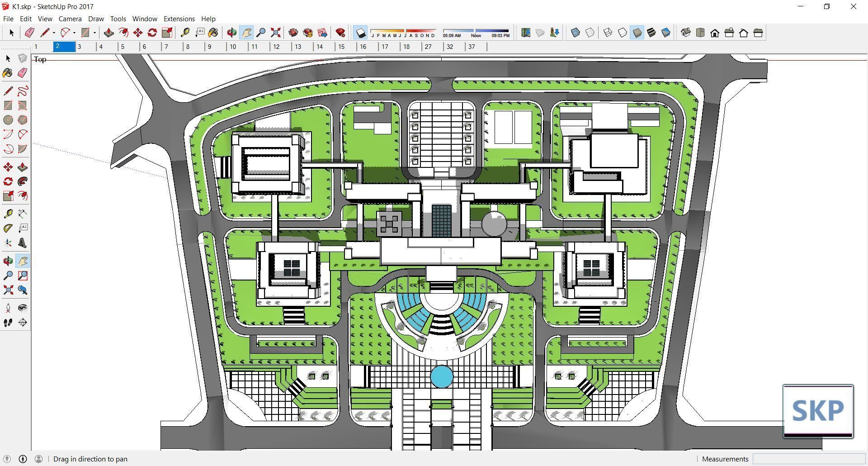Viewport: 868px width, 466px height.
Task: Select the Eraser tool in top toolbar
Action: point(30,33)
